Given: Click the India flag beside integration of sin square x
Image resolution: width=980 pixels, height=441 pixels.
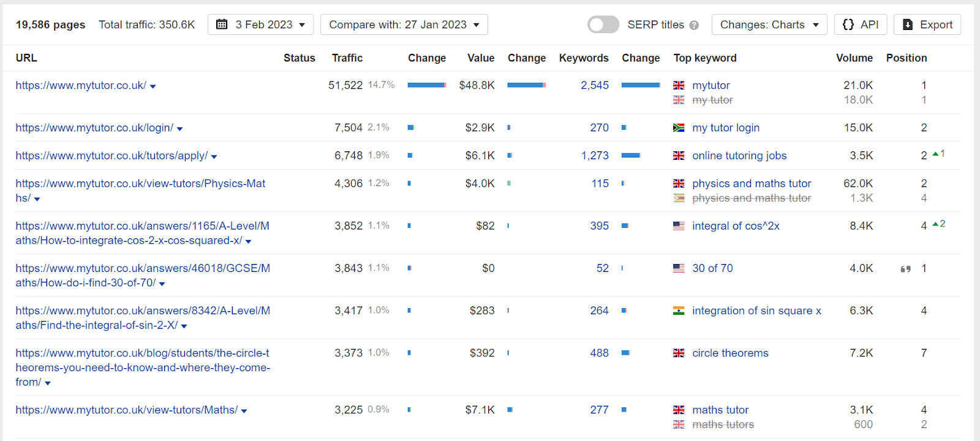Looking at the screenshot, I should (679, 311).
